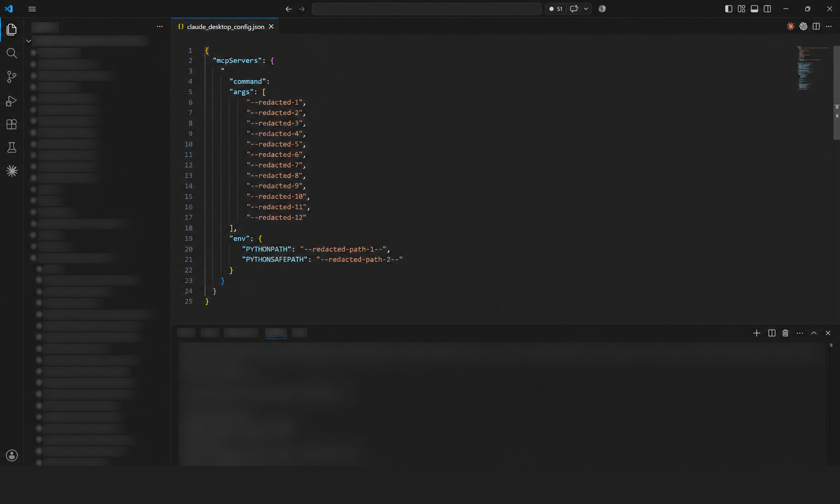The height and width of the screenshot is (504, 840).
Task: Toggle the secondary side bar
Action: [x=767, y=9]
